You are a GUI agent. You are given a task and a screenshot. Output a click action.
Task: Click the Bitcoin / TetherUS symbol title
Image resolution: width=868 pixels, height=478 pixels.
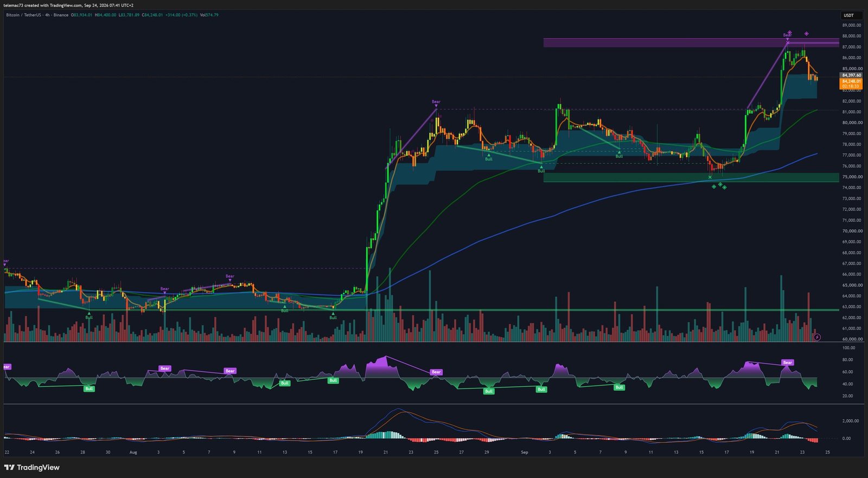[x=23, y=15]
